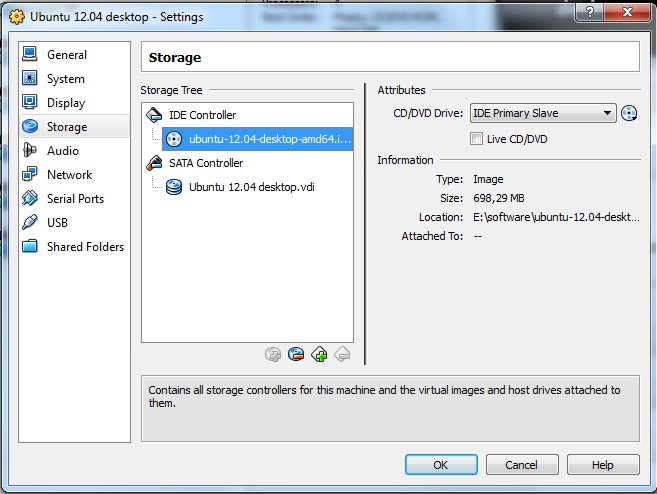Click the hard disk icon of vdi entry

(x=174, y=187)
